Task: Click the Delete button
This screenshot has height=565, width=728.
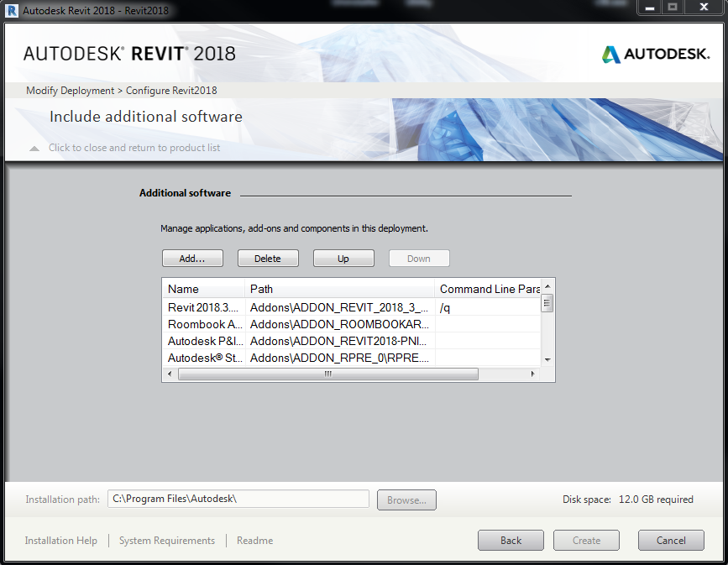Action: click(x=268, y=258)
